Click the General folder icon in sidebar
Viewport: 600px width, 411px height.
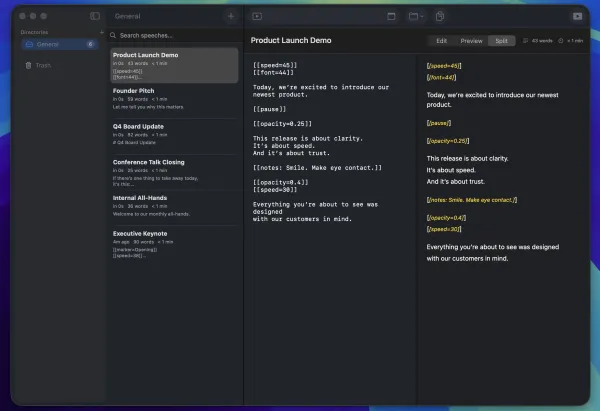(x=29, y=44)
